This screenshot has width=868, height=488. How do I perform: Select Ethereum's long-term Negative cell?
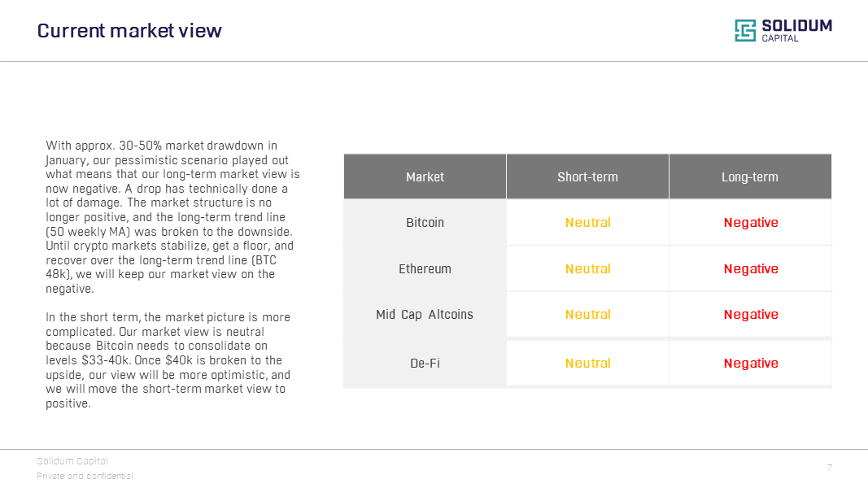(750, 268)
